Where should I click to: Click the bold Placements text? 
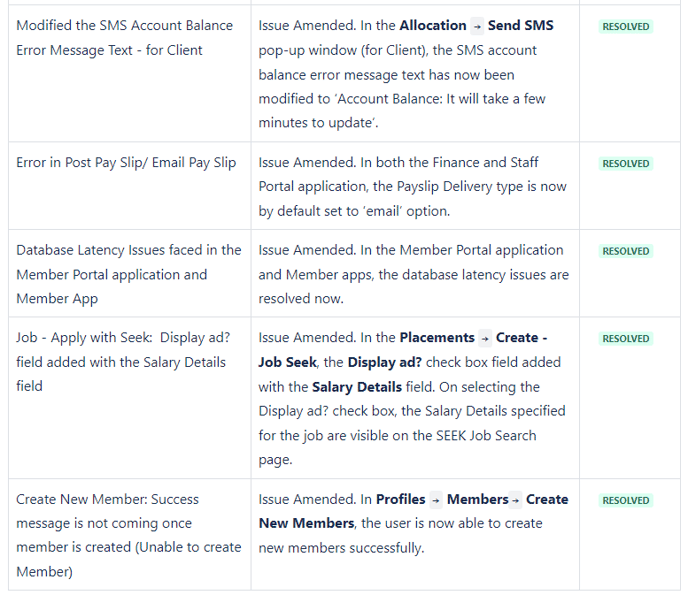437,337
